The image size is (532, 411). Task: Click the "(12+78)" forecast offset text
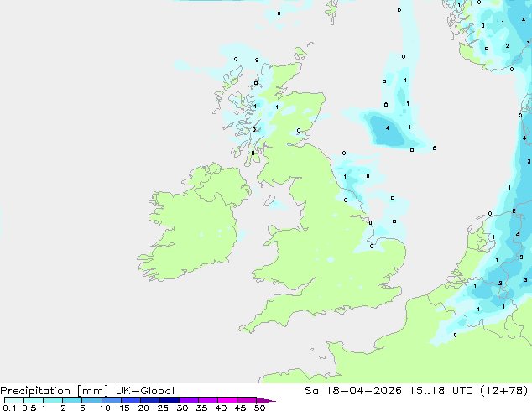pos(505,391)
